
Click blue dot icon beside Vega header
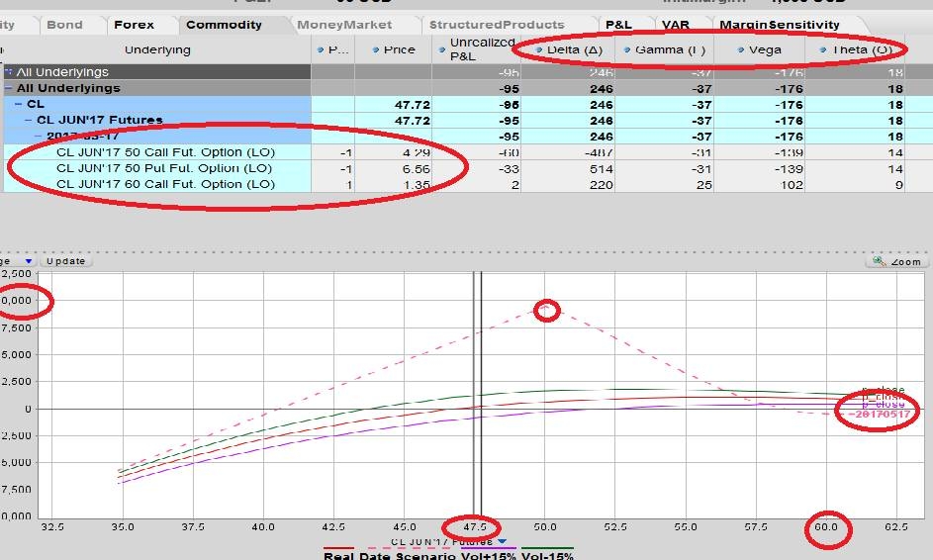tap(741, 50)
